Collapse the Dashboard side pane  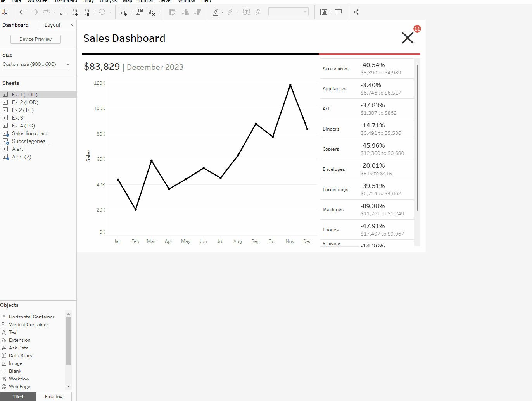click(x=72, y=25)
